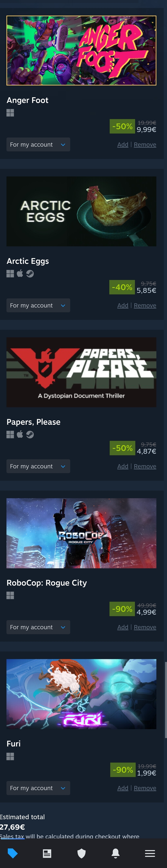Click macOS apple icon under Papers, Please
Screen dimensions: 167x868
[x=20, y=434]
